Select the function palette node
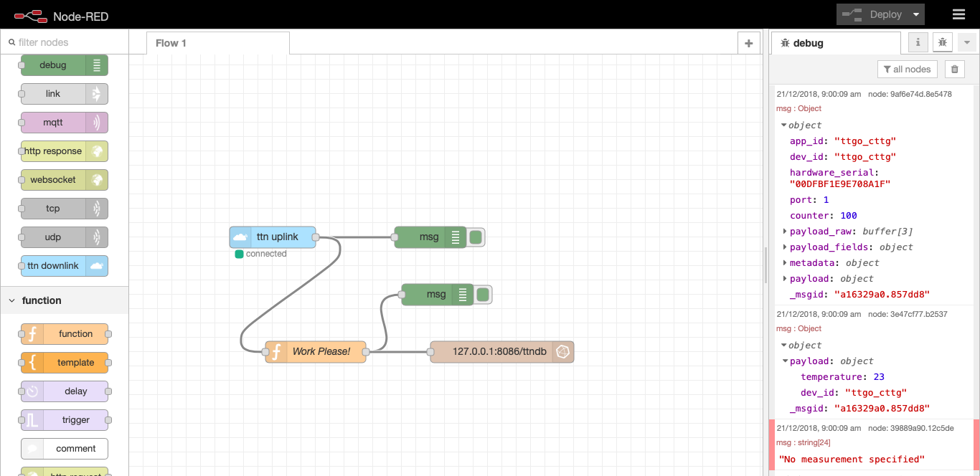980x476 pixels. click(x=65, y=334)
